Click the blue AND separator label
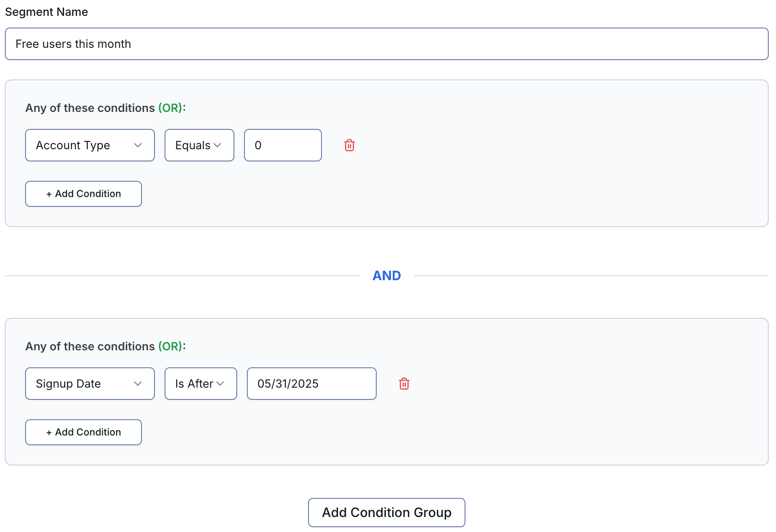 click(x=386, y=276)
